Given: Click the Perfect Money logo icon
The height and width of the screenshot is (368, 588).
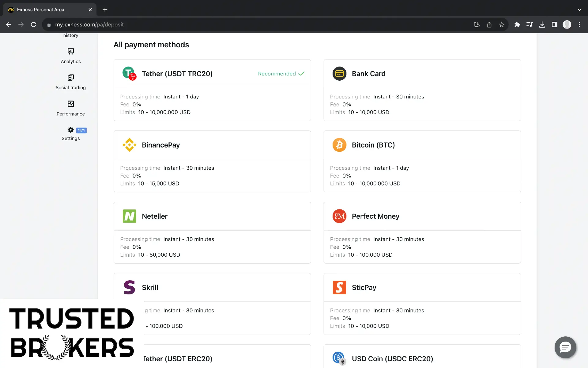Looking at the screenshot, I should tap(339, 216).
